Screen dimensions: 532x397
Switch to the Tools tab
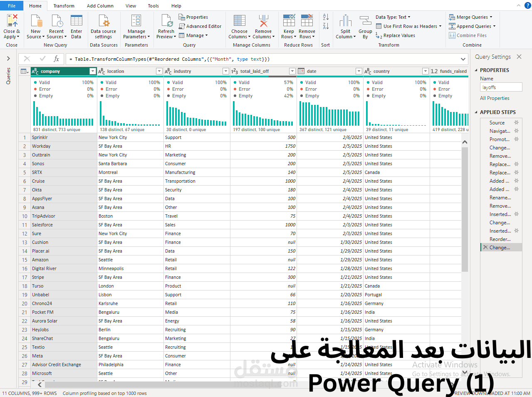(x=153, y=6)
